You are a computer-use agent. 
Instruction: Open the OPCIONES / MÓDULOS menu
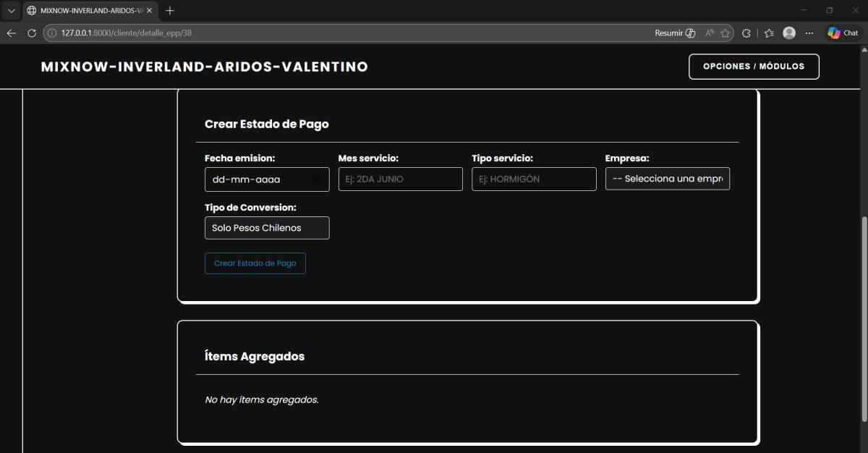point(754,67)
